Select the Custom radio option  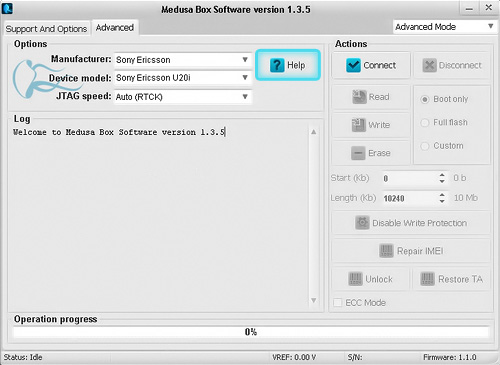[425, 146]
